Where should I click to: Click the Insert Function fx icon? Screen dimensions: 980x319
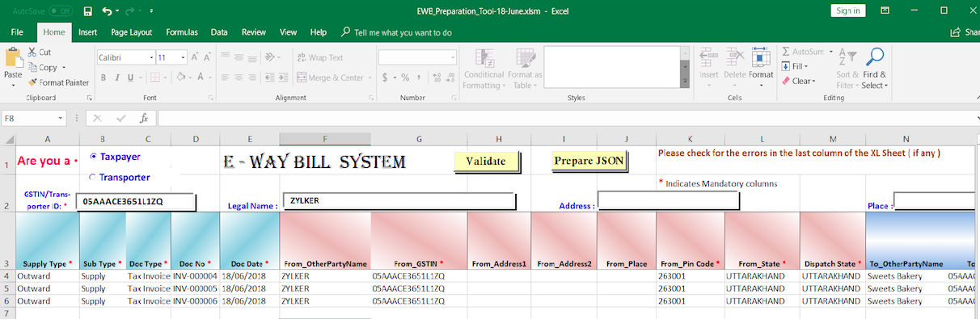(x=144, y=118)
